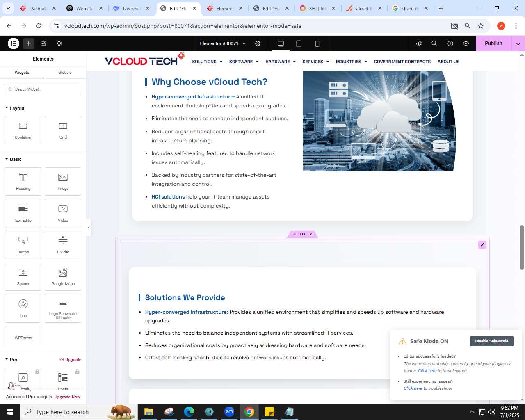
Task: Focus the Search Widget field
Action: (43, 89)
